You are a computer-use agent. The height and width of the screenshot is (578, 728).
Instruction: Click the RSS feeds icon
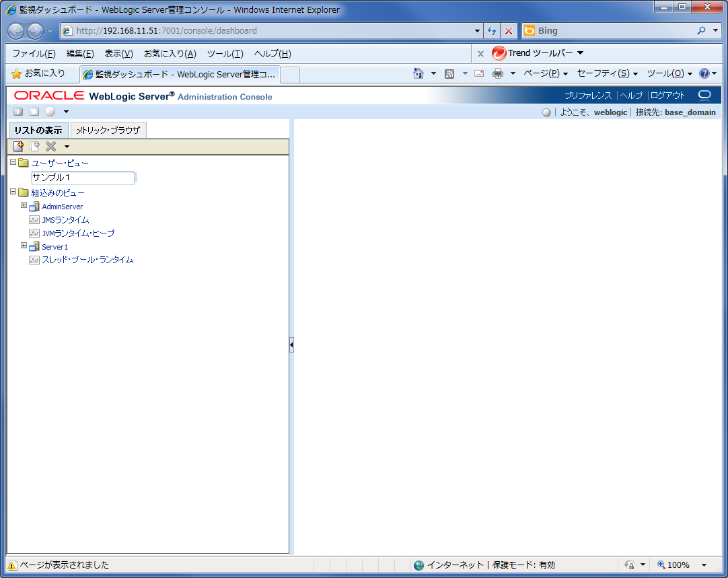[449, 74]
